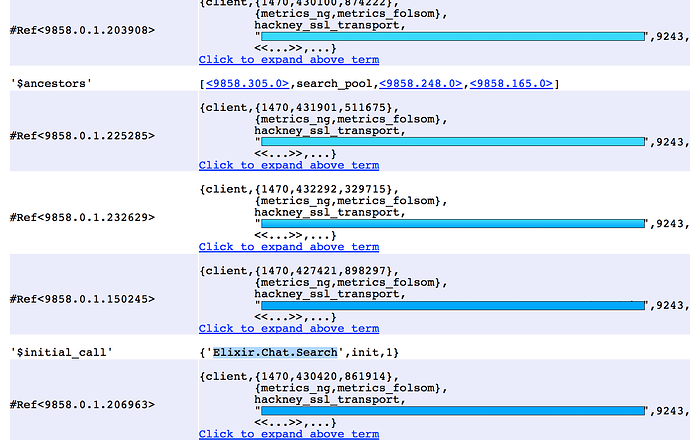Open process link <9858.165.0>
The image size is (690, 441).
tap(511, 84)
